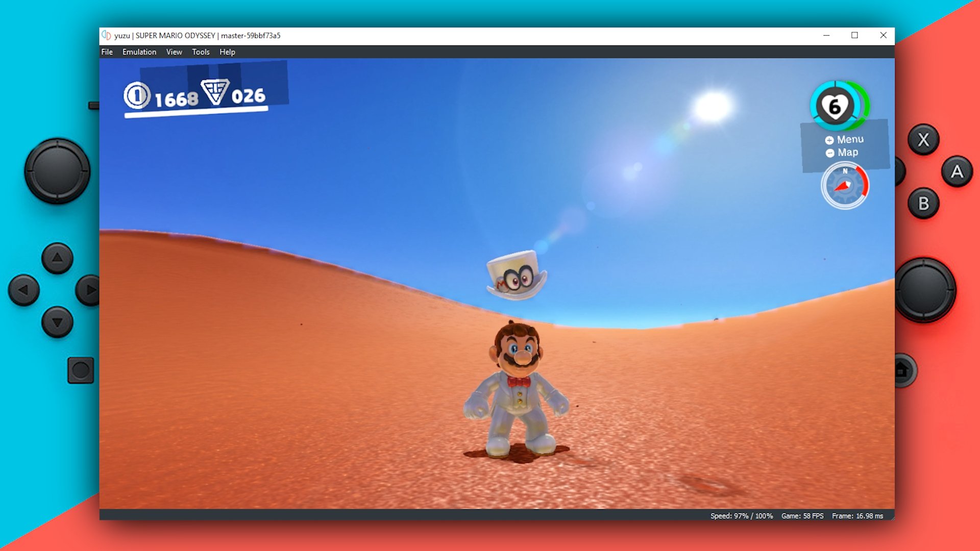Open the Tools menu

(201, 52)
